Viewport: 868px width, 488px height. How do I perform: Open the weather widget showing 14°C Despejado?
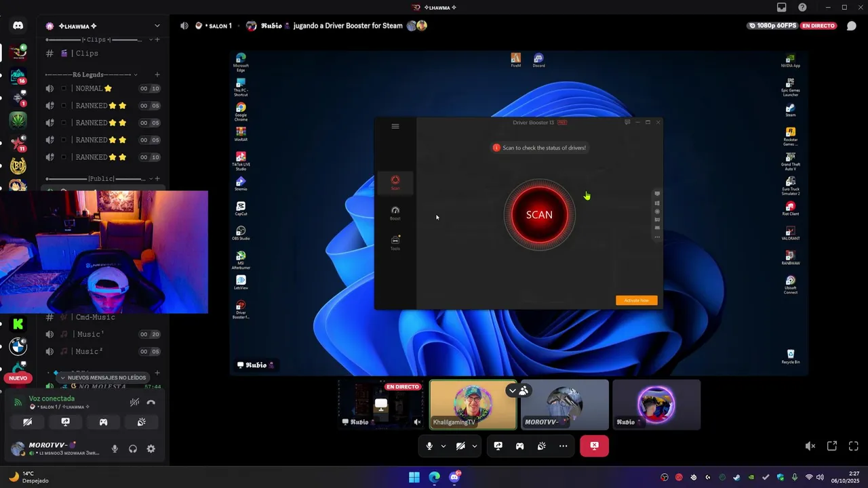(x=28, y=477)
